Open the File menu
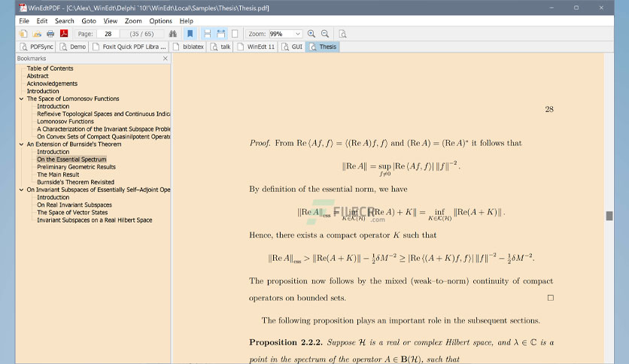 pos(24,21)
